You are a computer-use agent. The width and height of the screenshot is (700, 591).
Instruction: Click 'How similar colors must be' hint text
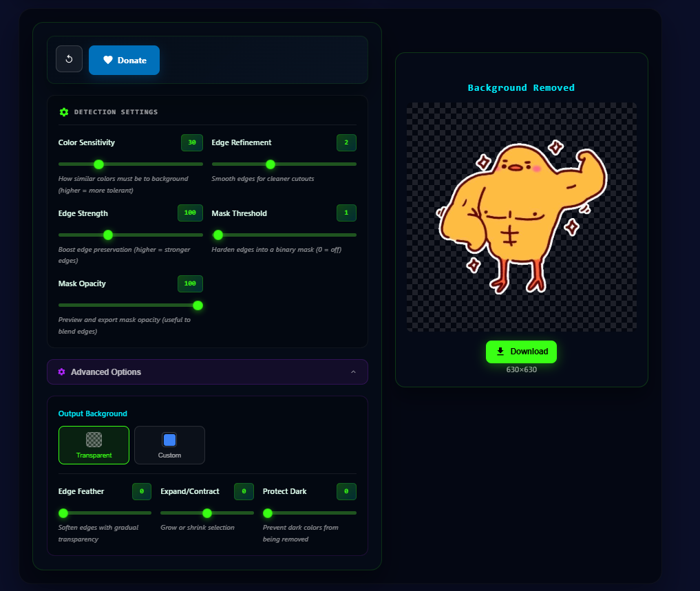coord(123,184)
